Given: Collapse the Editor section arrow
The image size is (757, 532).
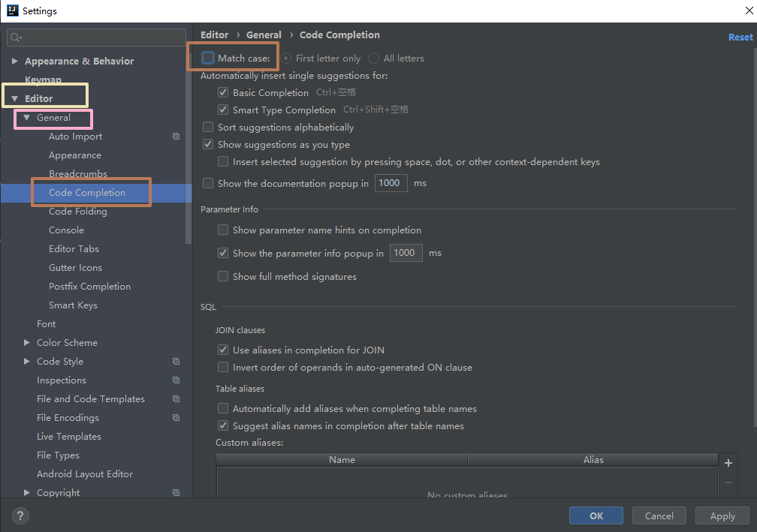Looking at the screenshot, I should [x=14, y=98].
